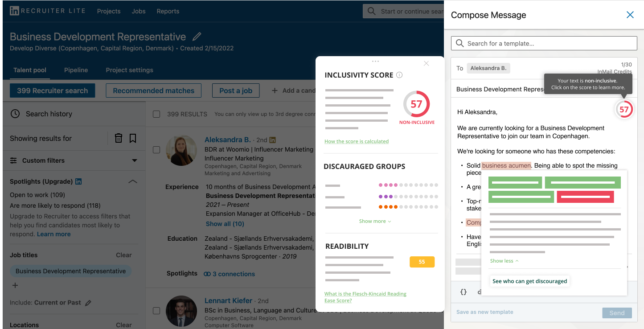Clear the Locations filter
Screen dimensions: 644x329
pyautogui.click(x=124, y=325)
